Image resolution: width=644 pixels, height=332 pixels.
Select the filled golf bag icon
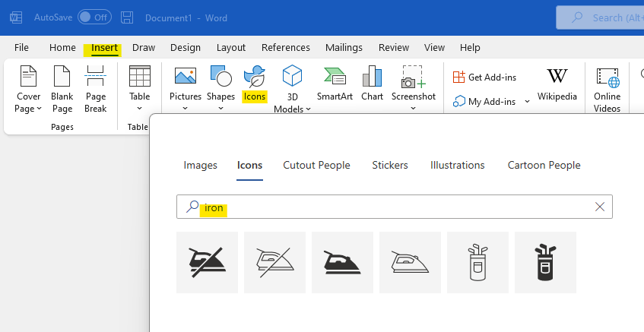pyautogui.click(x=545, y=263)
